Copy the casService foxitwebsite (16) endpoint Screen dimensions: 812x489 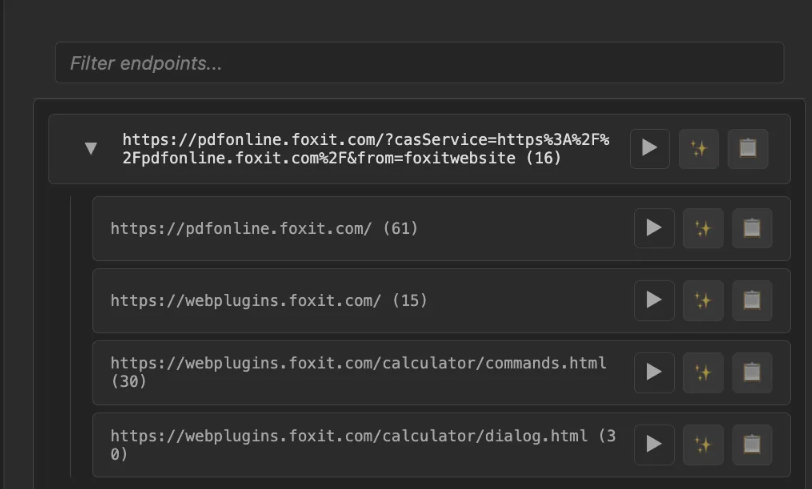pyautogui.click(x=748, y=148)
